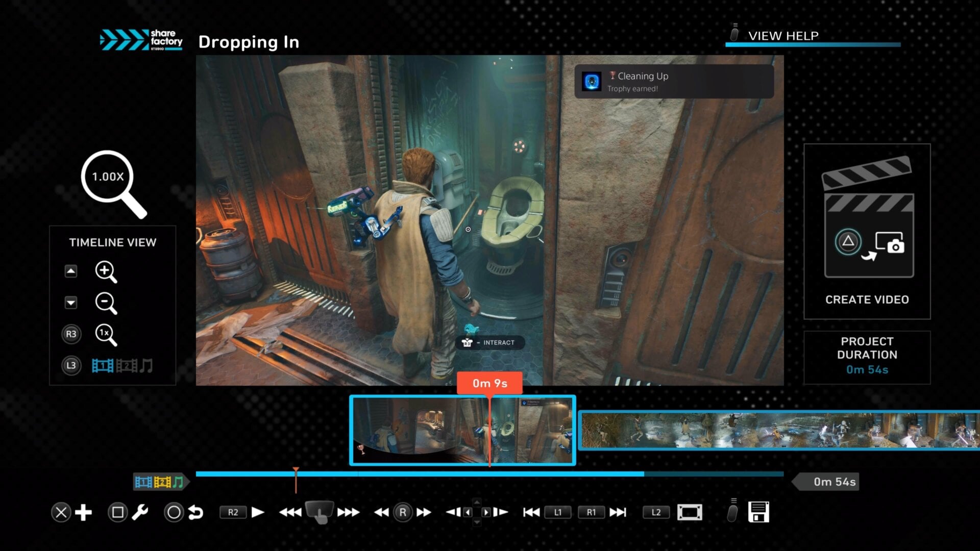
Task: Delete with the X cross icon
Action: coord(62,512)
